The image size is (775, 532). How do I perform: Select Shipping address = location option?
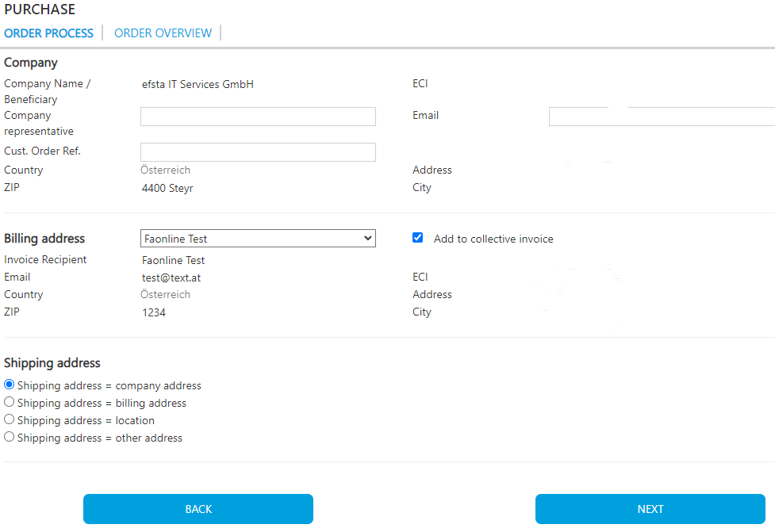point(10,419)
